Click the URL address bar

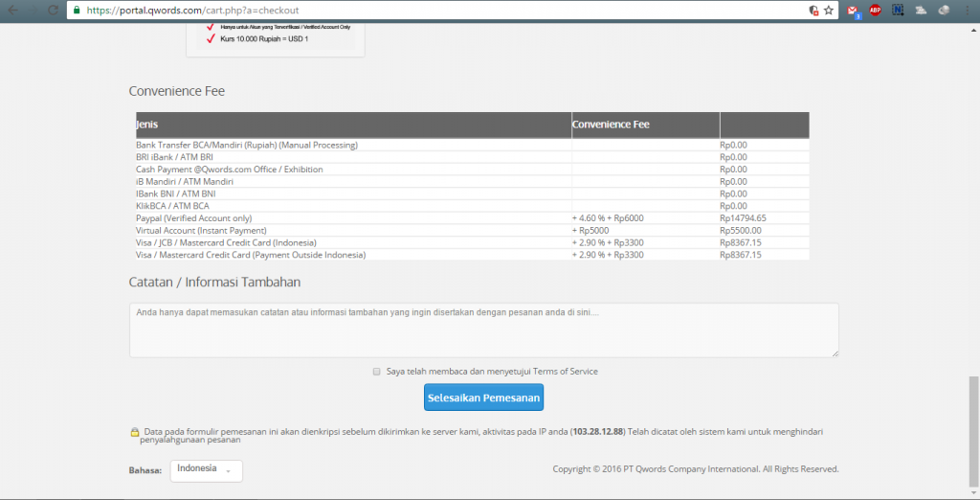click(431, 11)
